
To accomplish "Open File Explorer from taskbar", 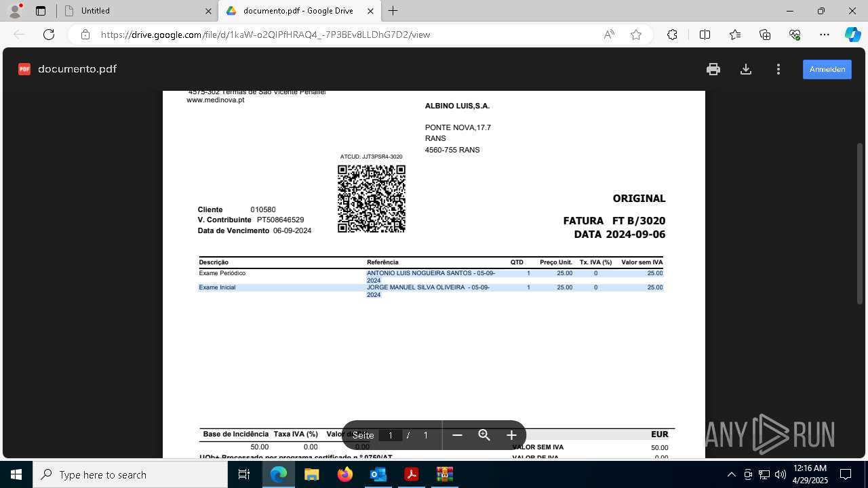I will point(312,474).
